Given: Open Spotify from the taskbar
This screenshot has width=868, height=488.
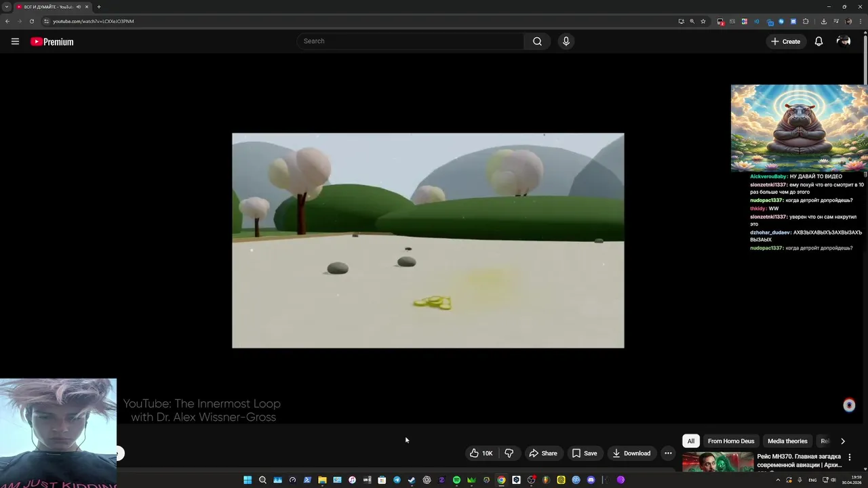Looking at the screenshot, I should 456,480.
